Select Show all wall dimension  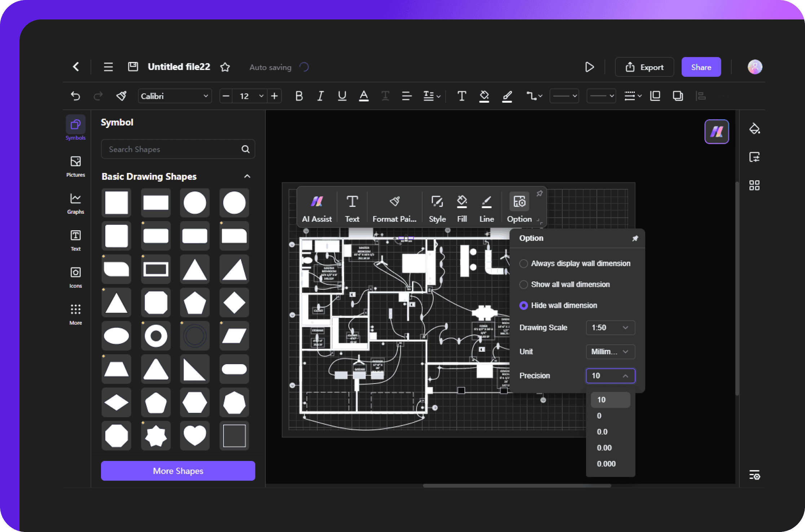pos(524,284)
